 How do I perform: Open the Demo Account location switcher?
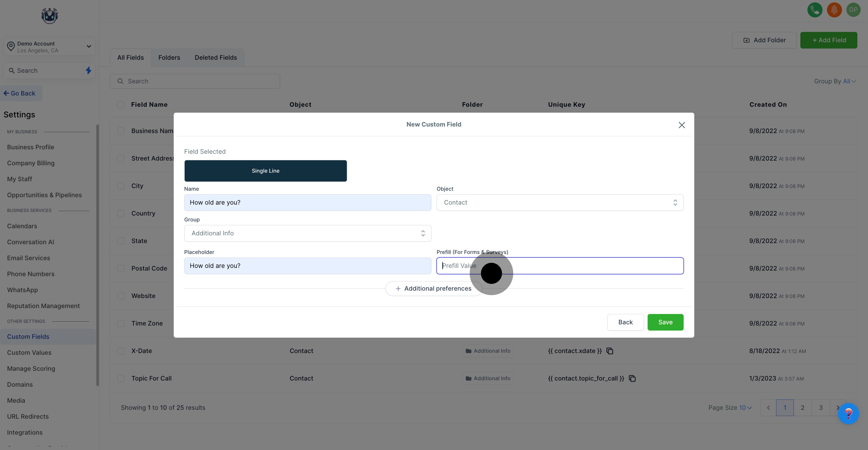pyautogui.click(x=50, y=46)
